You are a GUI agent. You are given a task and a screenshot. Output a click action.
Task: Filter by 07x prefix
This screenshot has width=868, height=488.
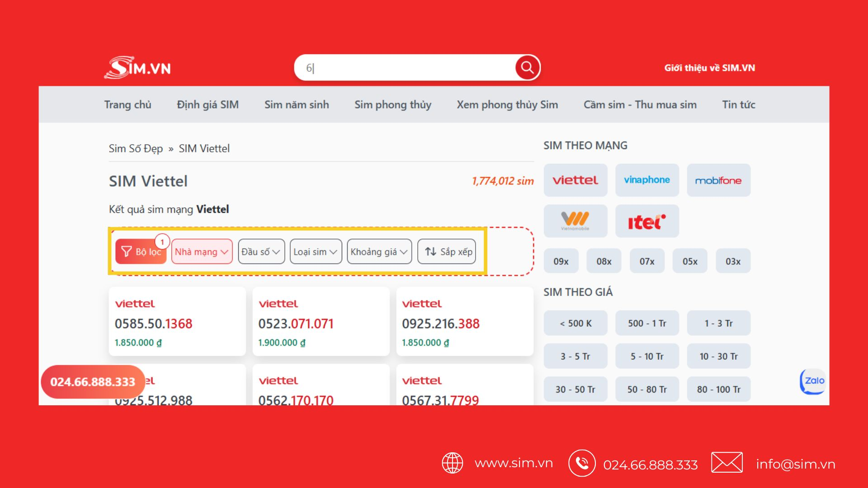point(647,261)
